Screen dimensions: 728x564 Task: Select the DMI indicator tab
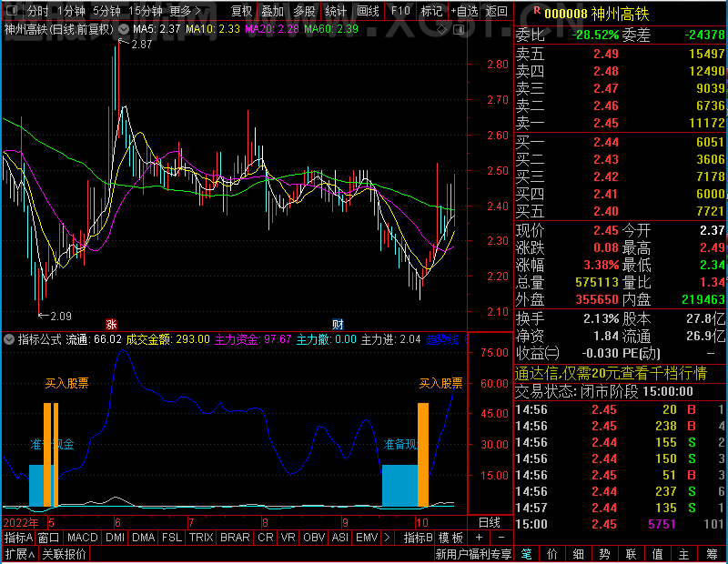(115, 538)
